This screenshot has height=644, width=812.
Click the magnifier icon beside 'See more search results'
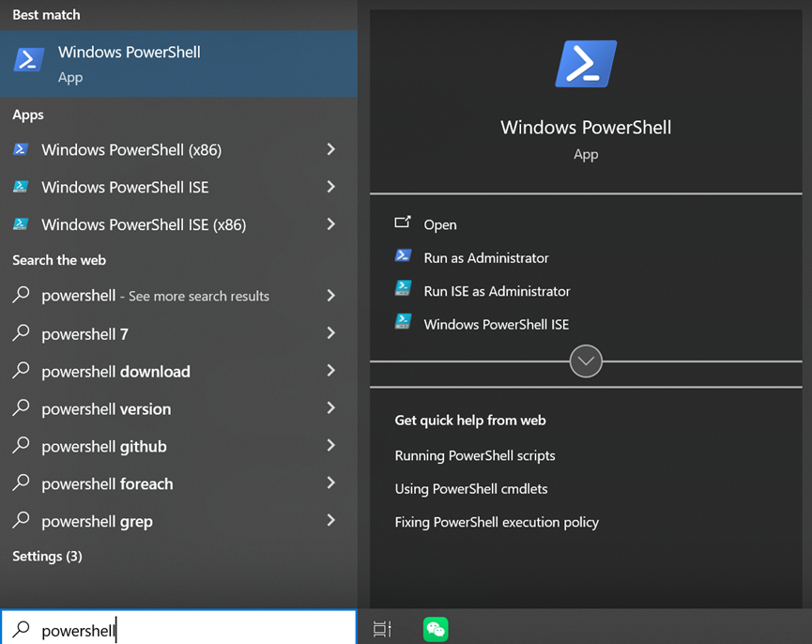(21, 295)
